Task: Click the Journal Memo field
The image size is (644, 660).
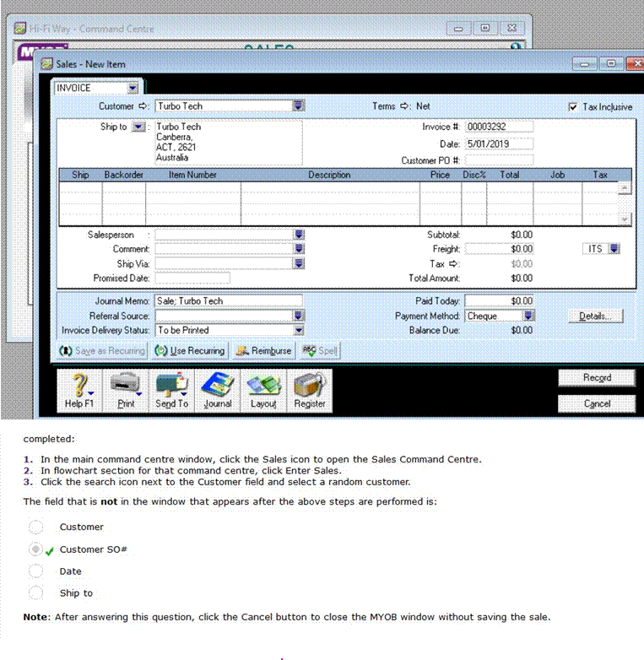Action: [229, 301]
